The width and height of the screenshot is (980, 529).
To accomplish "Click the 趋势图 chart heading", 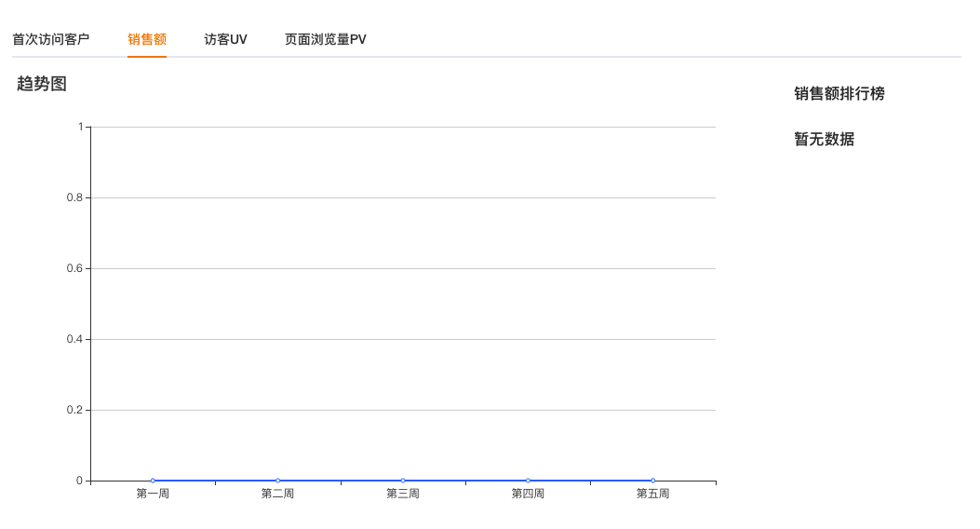I will tap(42, 84).
